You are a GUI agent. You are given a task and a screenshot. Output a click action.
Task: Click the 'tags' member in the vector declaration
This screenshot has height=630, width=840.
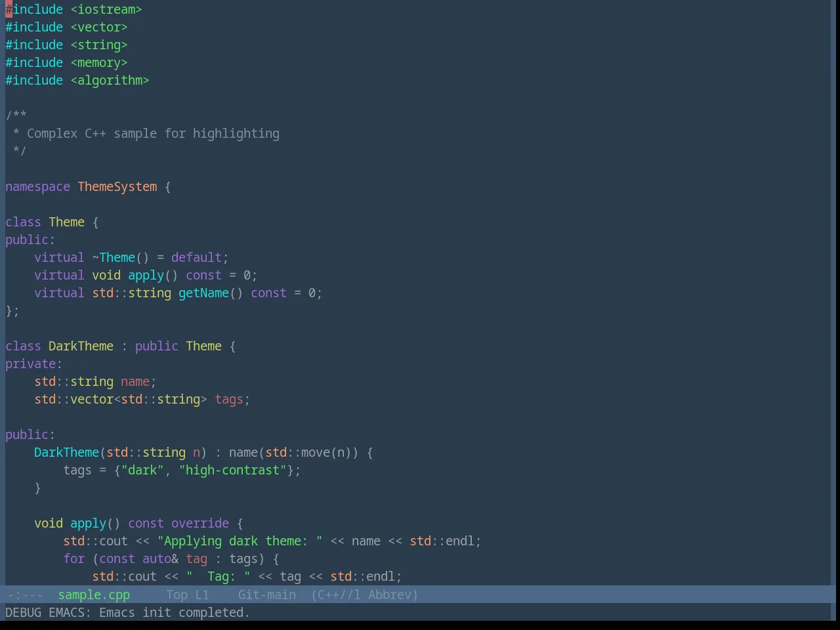click(229, 400)
